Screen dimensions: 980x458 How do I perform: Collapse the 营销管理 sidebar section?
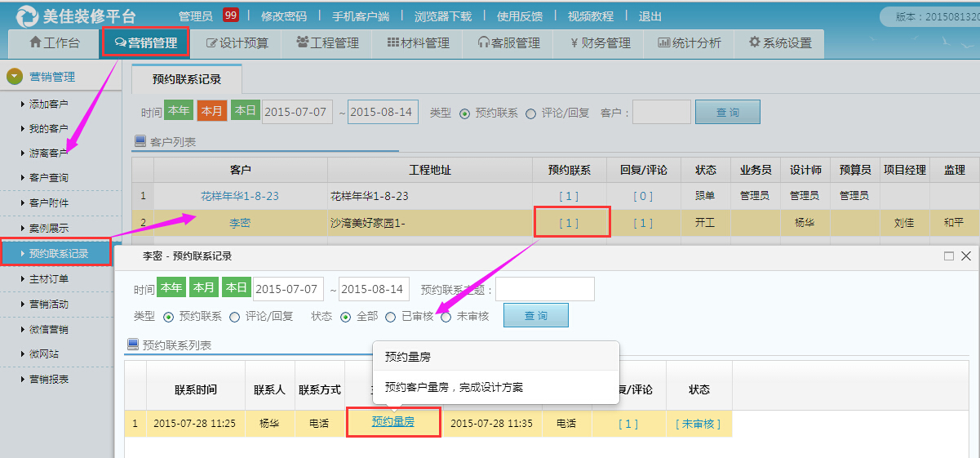15,77
